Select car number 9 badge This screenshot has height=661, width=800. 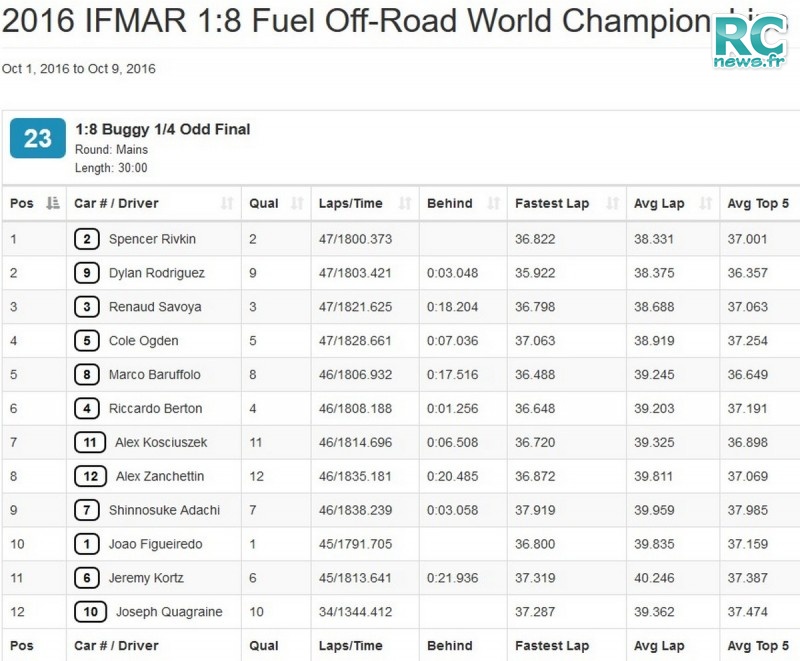click(87, 273)
